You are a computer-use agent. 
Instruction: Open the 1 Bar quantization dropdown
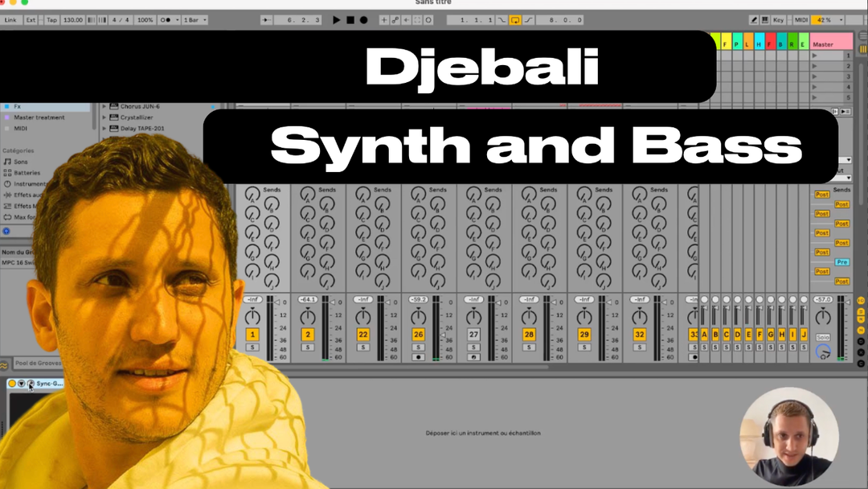coord(194,19)
